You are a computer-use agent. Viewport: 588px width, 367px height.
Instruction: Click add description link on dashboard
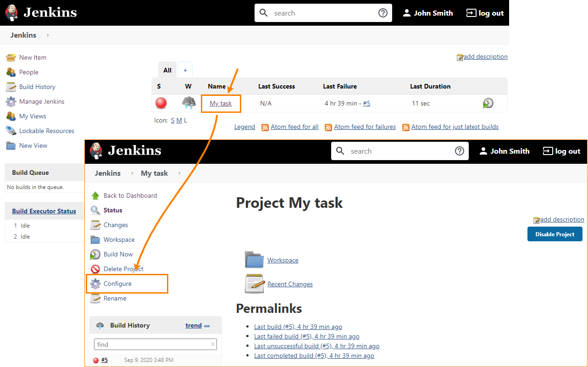pos(486,57)
